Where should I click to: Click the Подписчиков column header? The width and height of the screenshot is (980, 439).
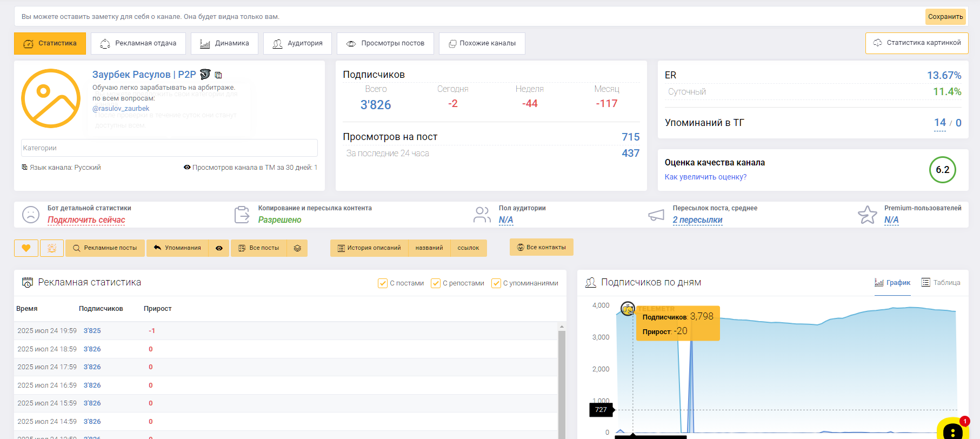101,309
